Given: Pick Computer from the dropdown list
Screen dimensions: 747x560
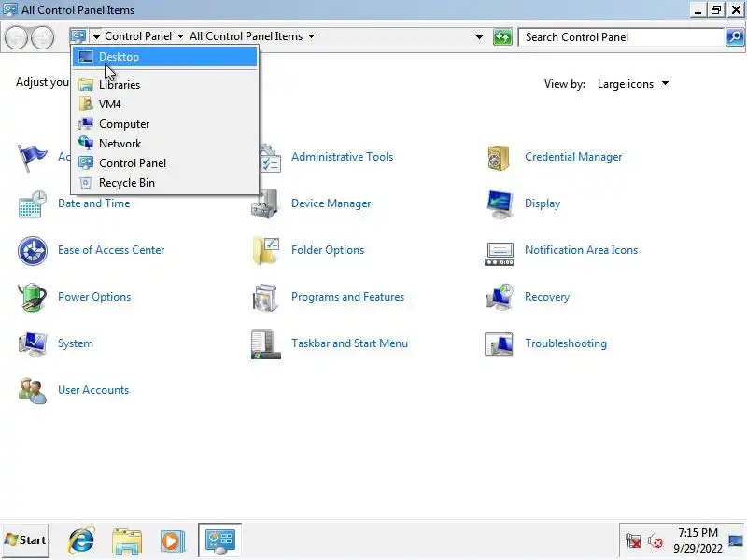Looking at the screenshot, I should coord(165,124).
